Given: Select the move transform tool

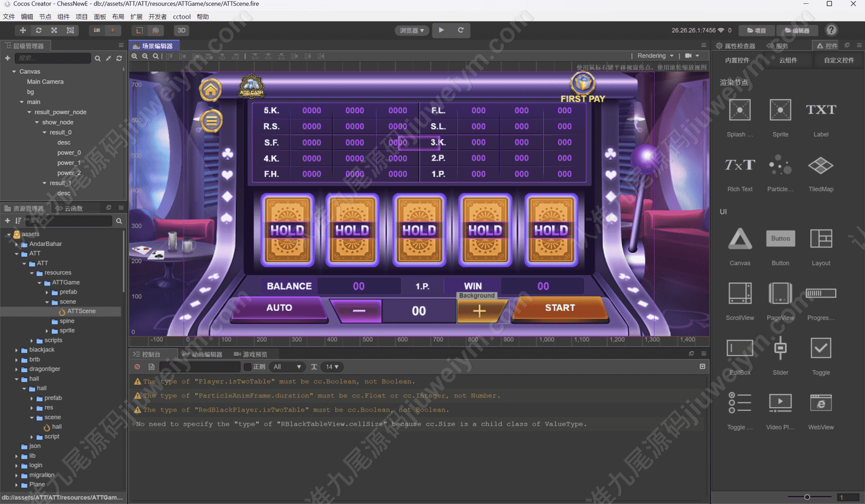Looking at the screenshot, I should [x=22, y=30].
